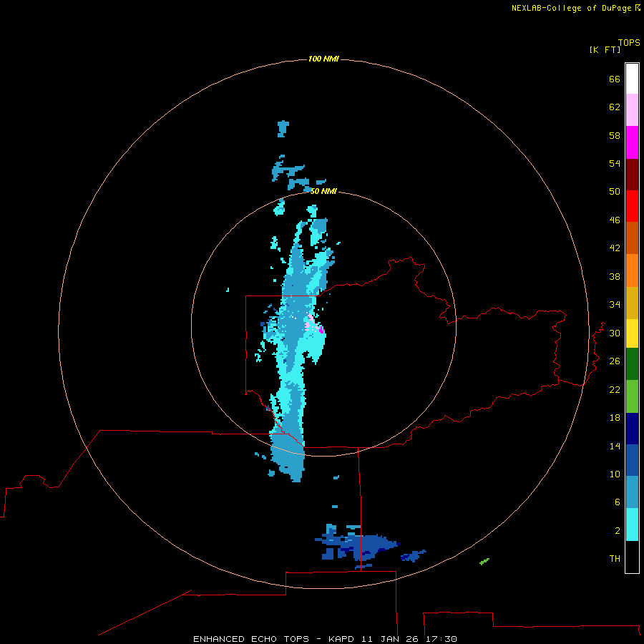The width and height of the screenshot is (644, 644).
Task: Click the white swatch in the tops legend
Action: point(632,79)
